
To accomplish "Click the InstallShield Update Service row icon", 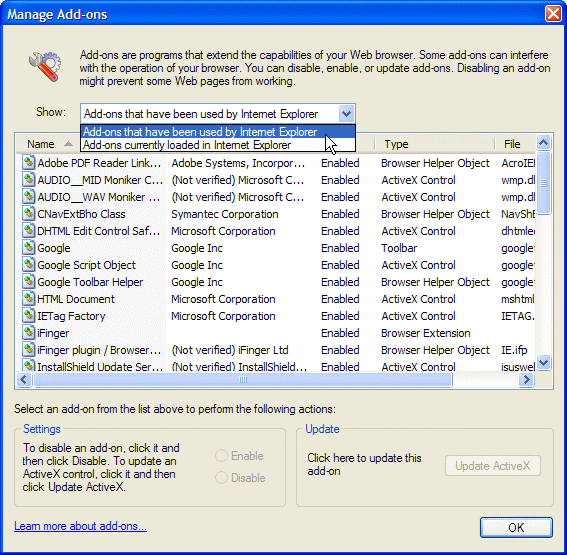I will click(x=28, y=365).
